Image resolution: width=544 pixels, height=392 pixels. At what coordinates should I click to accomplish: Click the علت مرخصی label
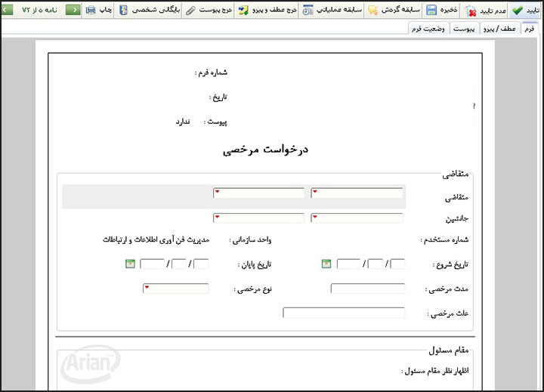pos(448,313)
